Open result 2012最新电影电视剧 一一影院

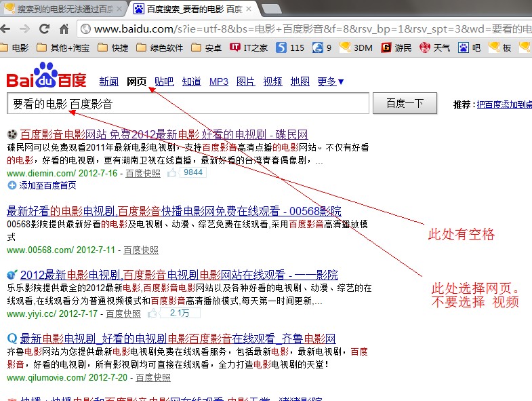coord(179,275)
